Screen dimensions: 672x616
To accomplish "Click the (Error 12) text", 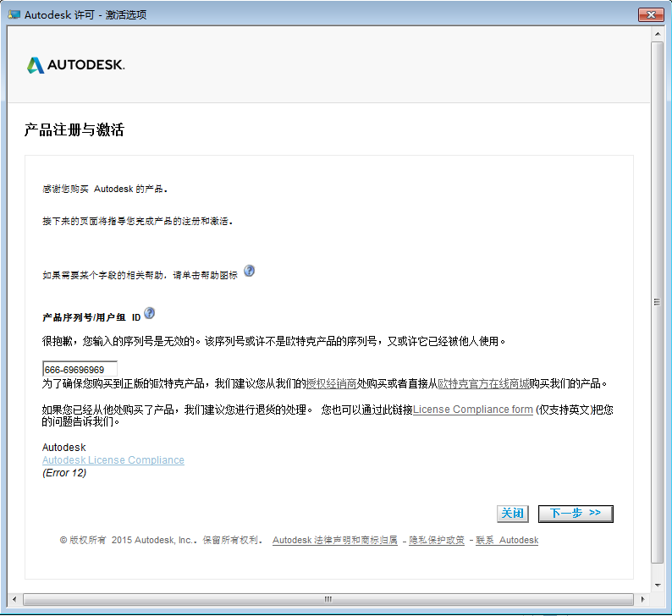I will (64, 473).
